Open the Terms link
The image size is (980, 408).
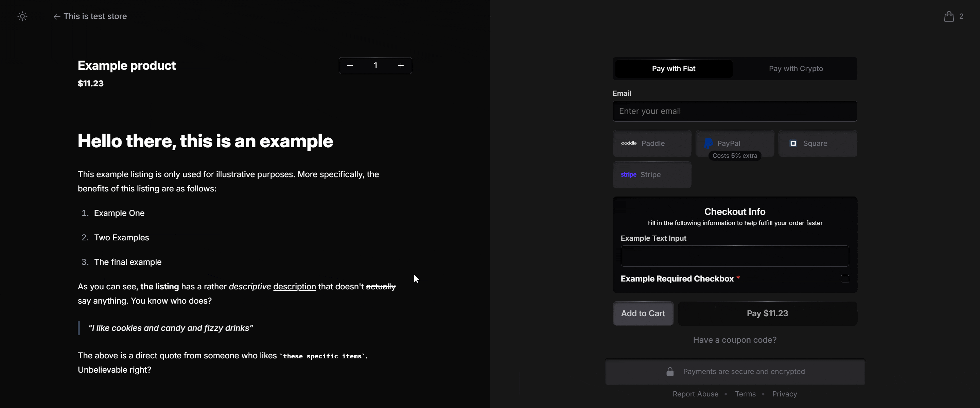point(745,394)
